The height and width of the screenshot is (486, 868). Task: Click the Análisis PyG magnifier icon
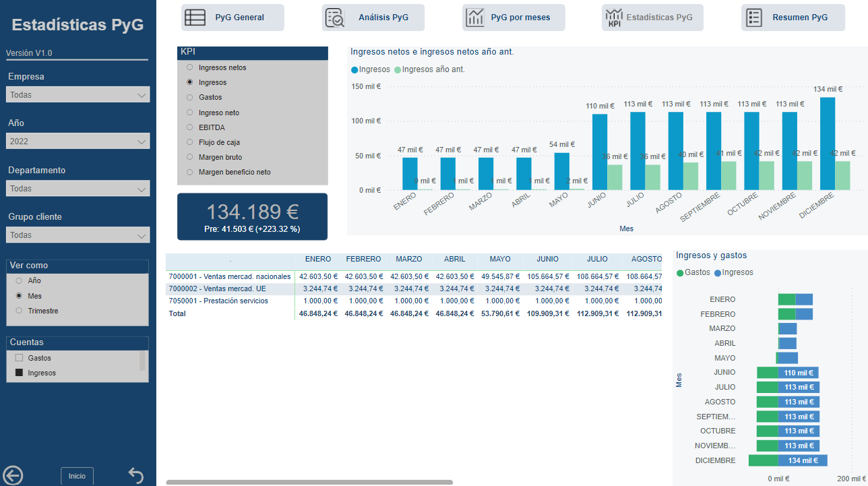tap(335, 18)
